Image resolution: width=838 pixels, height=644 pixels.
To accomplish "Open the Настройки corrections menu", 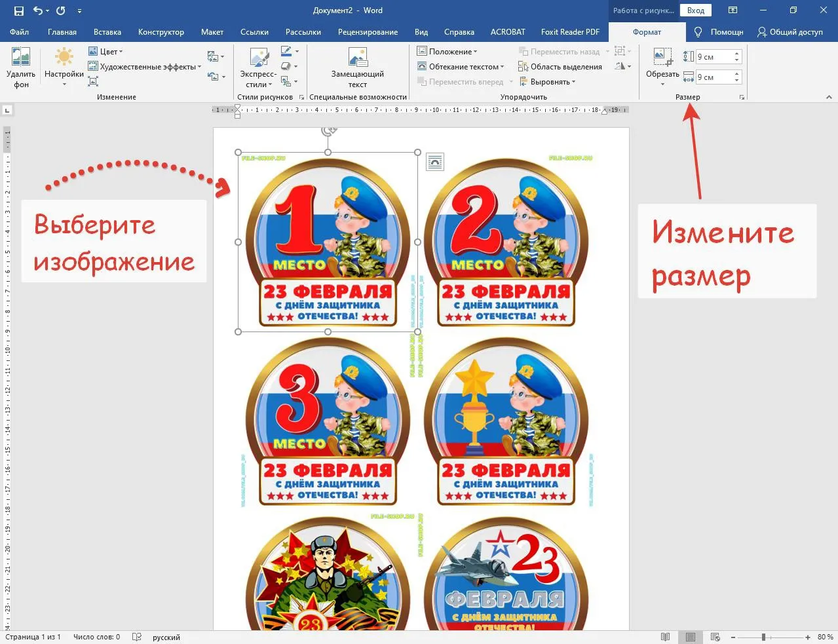I will coord(64,68).
